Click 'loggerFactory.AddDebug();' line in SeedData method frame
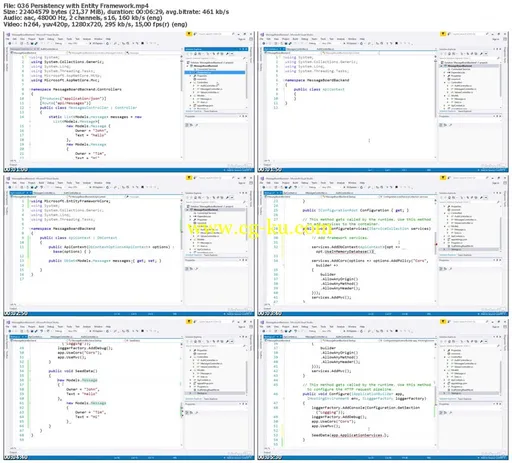Screen dimensions: 512x463 pos(85,348)
